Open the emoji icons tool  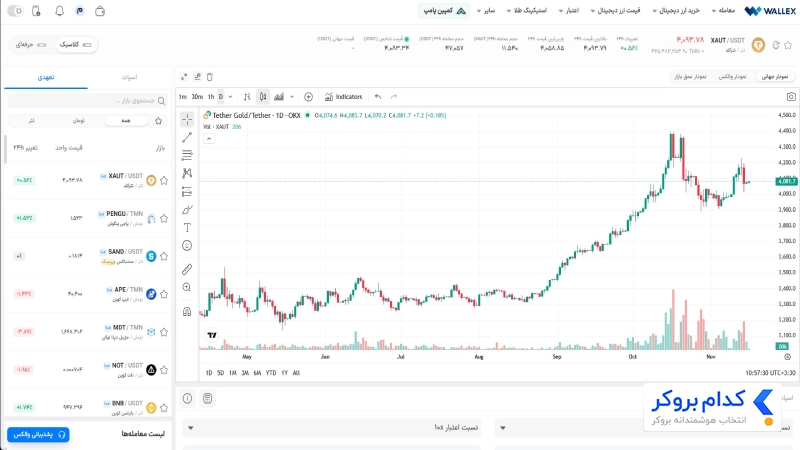click(x=187, y=246)
